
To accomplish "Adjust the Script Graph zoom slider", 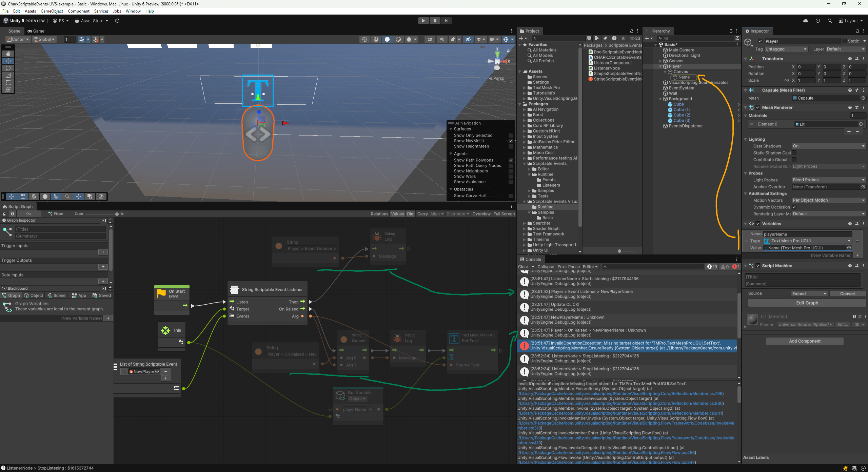I will pyautogui.click(x=117, y=214).
